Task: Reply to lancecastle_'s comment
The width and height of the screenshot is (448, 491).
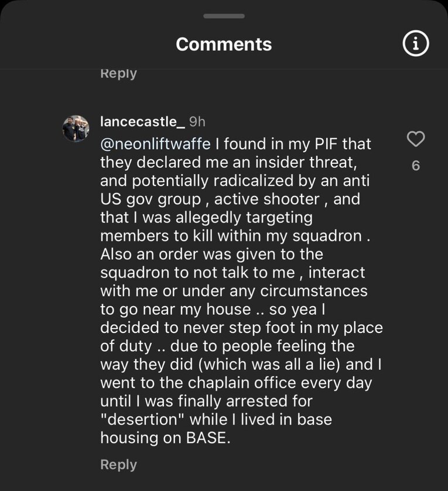Action: pyautogui.click(x=118, y=465)
